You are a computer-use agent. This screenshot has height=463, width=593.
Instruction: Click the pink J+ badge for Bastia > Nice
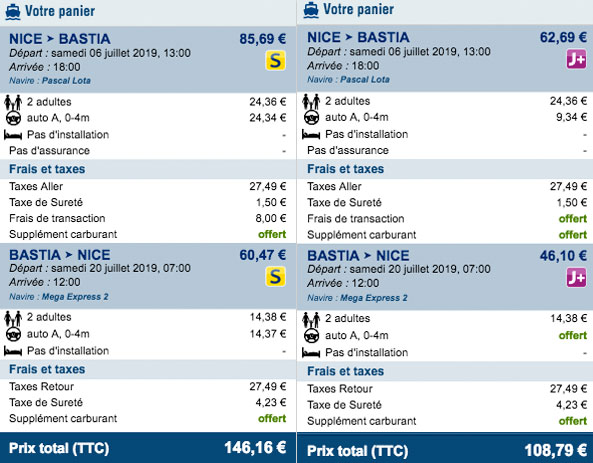(576, 278)
